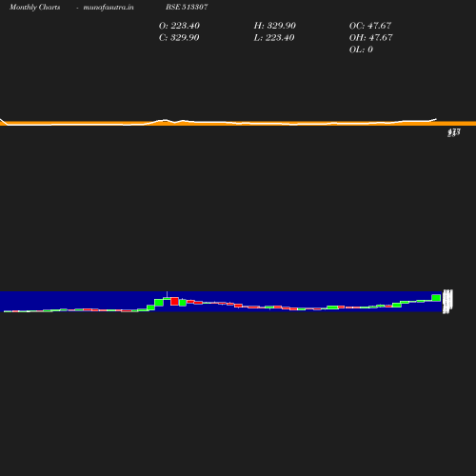Select the low value L: 223.40
The image size is (476, 476).
tap(274, 37)
